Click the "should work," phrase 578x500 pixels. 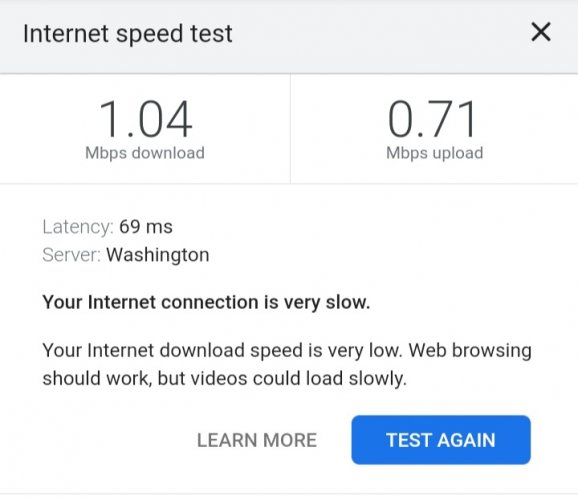(x=97, y=379)
